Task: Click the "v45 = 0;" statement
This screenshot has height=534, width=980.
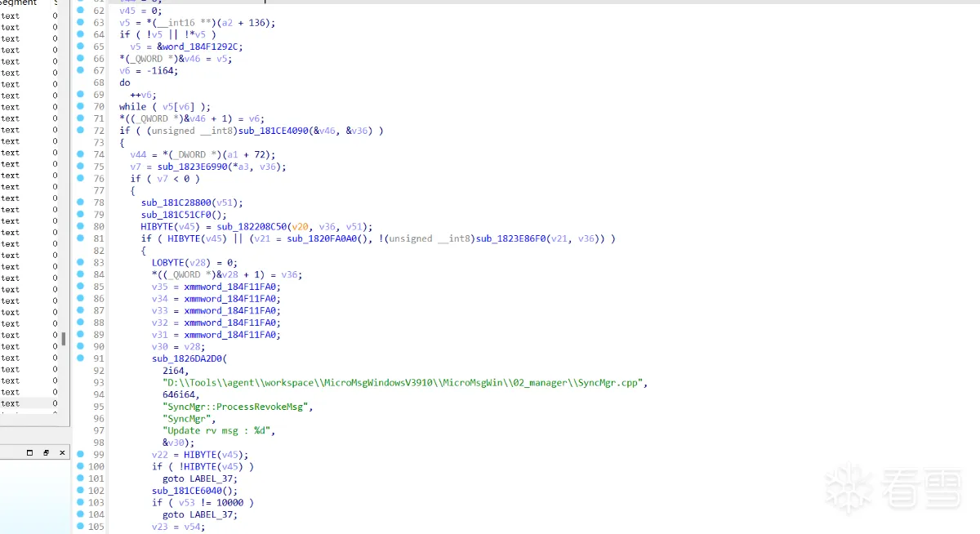Action: coord(139,11)
